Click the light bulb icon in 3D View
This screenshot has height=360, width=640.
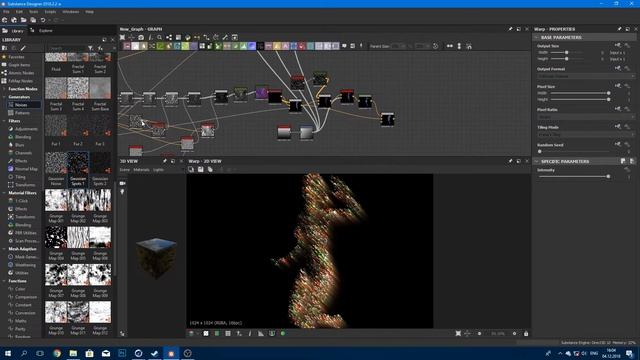122,192
